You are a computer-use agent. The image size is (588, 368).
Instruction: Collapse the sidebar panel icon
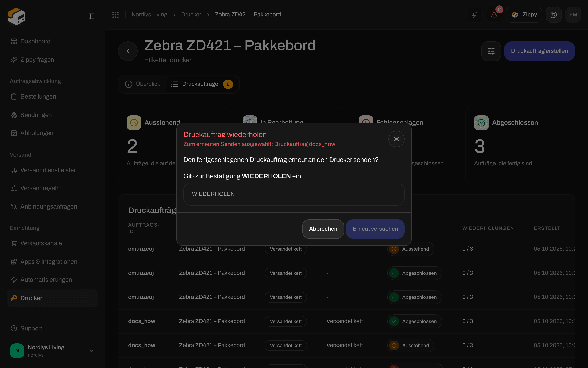[x=91, y=16]
